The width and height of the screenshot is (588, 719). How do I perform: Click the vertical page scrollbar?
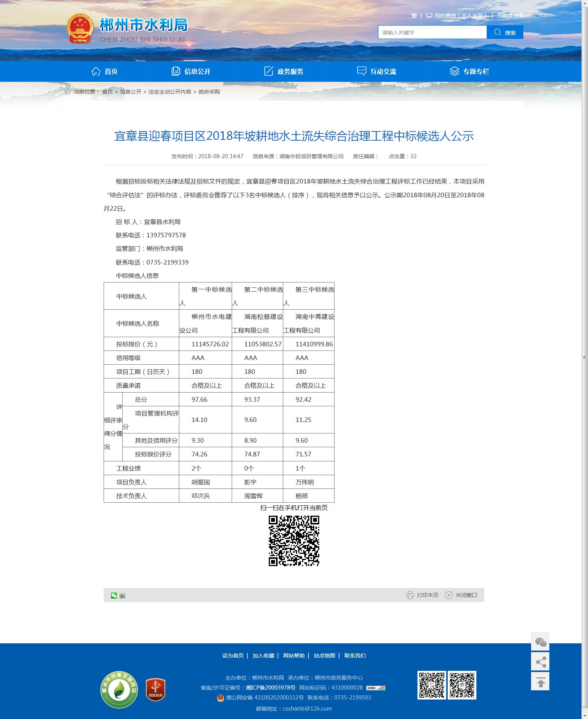[585, 357]
